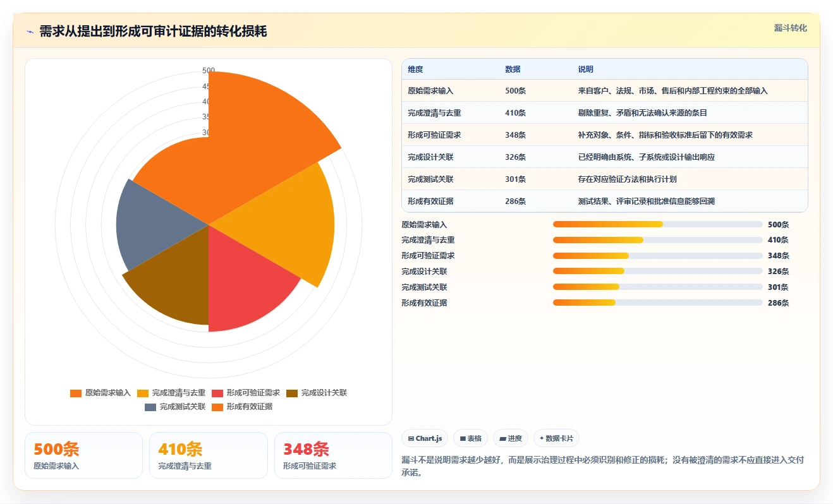The width and height of the screenshot is (833, 504).
Task: Click the 原始需求输入 progress bar
Action: [x=657, y=224]
